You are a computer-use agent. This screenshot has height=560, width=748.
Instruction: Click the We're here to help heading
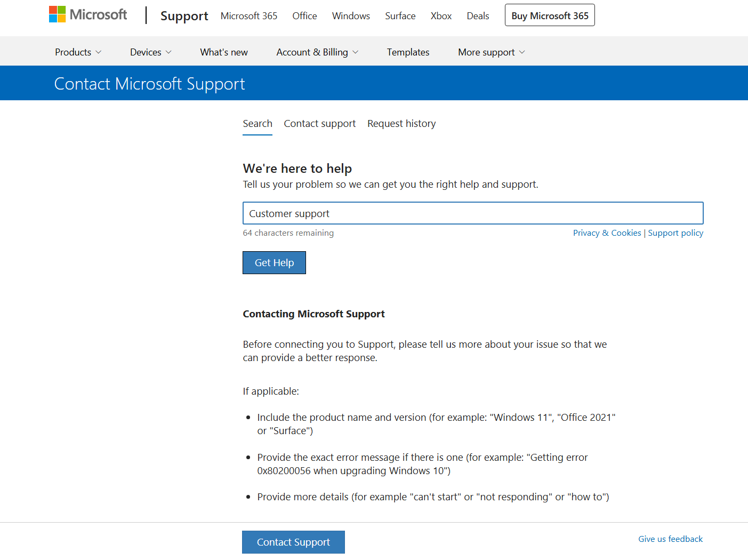pyautogui.click(x=297, y=169)
